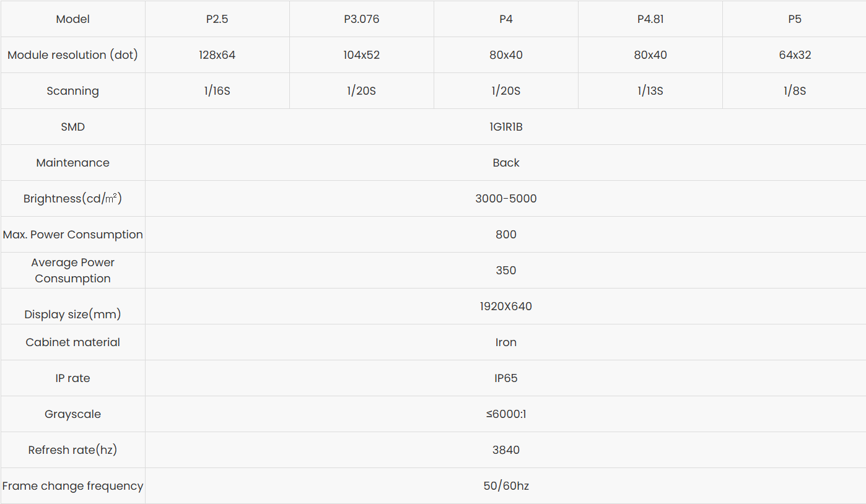Click the 1G1R1B SMD value
Viewport: 866px width, 504px height.
point(505,127)
